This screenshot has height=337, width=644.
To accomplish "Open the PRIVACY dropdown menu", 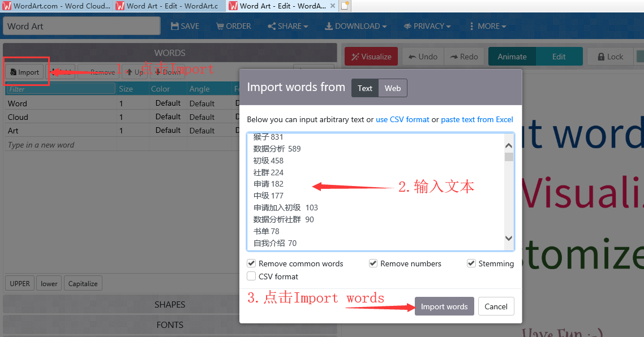I will (427, 26).
